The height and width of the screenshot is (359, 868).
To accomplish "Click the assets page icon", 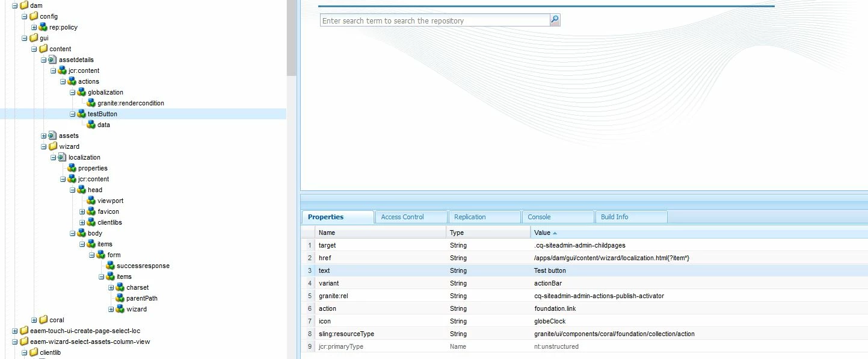I will coord(53,136).
